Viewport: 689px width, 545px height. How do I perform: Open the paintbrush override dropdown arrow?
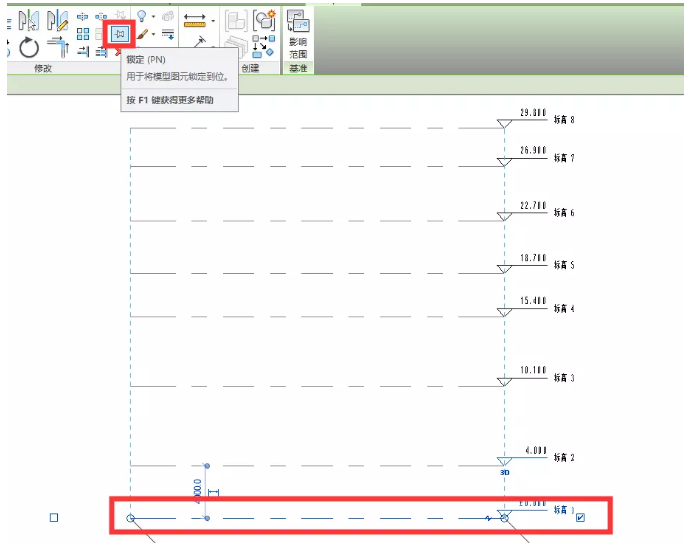point(153,34)
